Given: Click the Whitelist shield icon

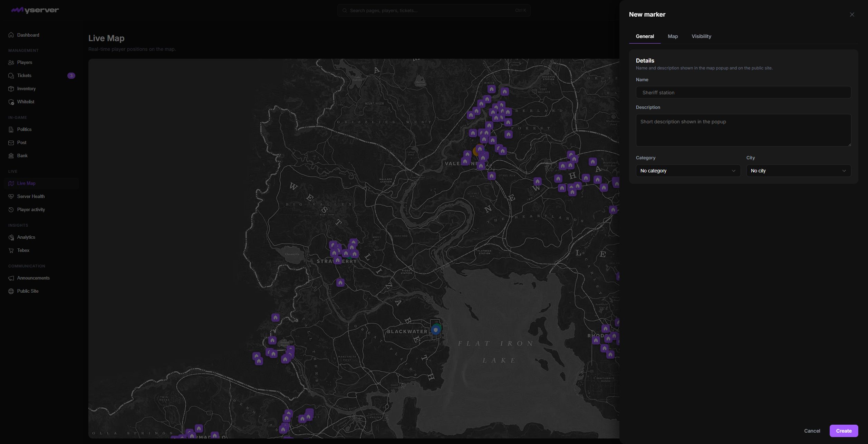Looking at the screenshot, I should point(11,102).
